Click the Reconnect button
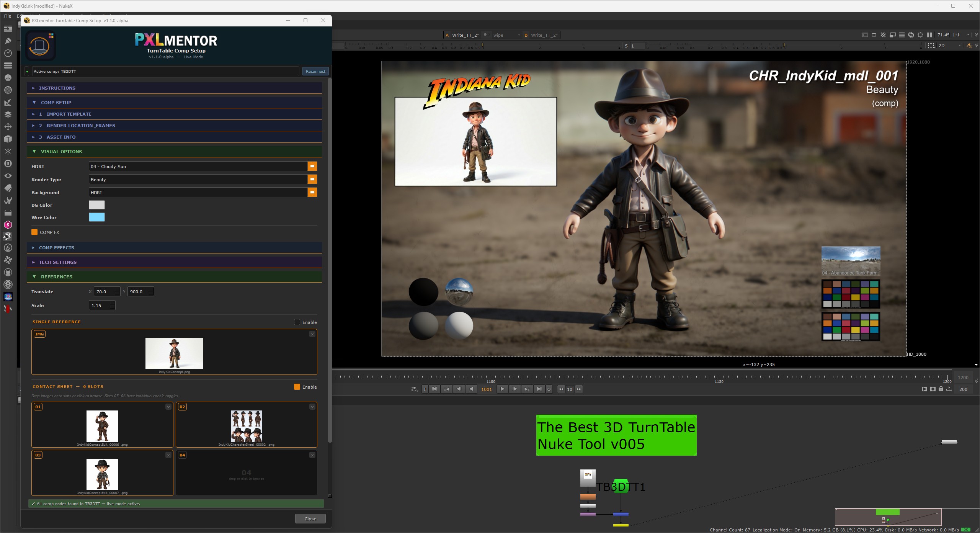Viewport: 980px width, 533px height. 315,71
